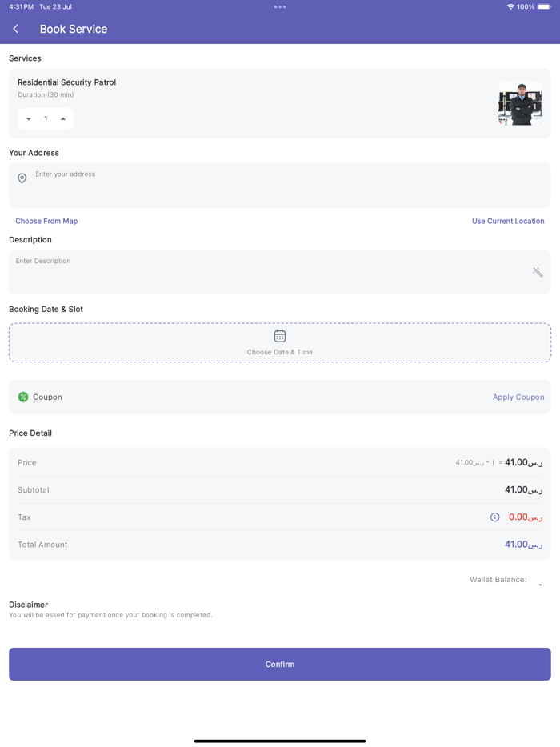Click the tax info icon
The height and width of the screenshot is (747, 560).
point(495,517)
